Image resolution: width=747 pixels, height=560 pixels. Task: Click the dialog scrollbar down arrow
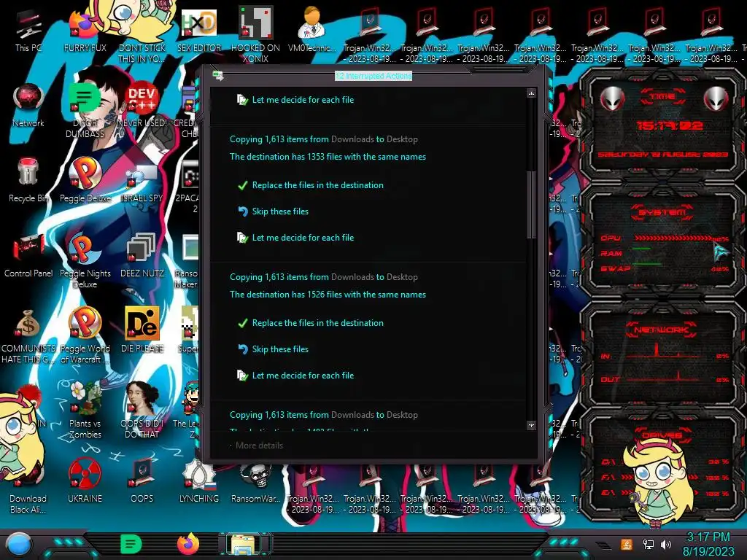(531, 425)
